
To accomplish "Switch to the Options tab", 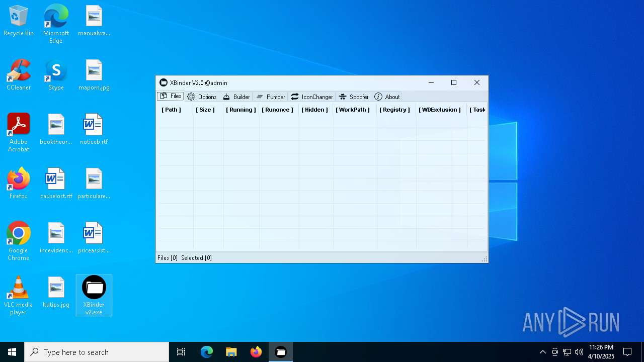I will coord(202,97).
